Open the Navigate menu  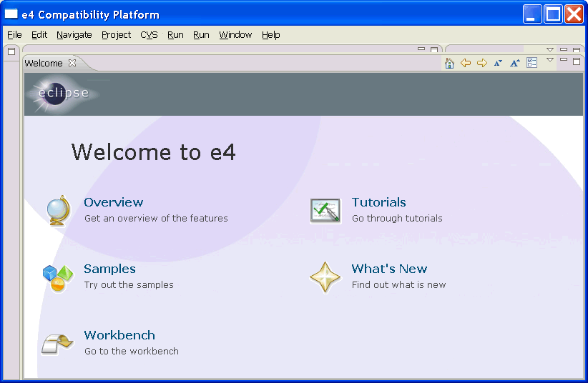(74, 35)
